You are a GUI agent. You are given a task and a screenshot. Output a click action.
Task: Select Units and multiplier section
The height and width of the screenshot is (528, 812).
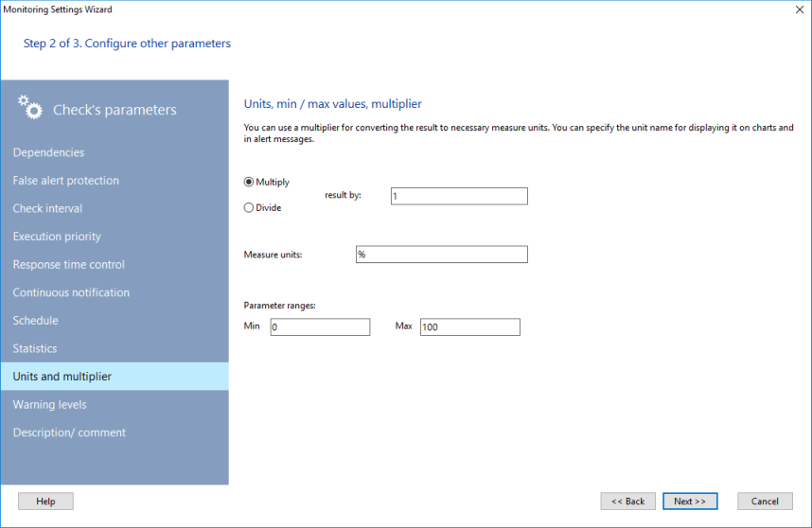pos(115,377)
